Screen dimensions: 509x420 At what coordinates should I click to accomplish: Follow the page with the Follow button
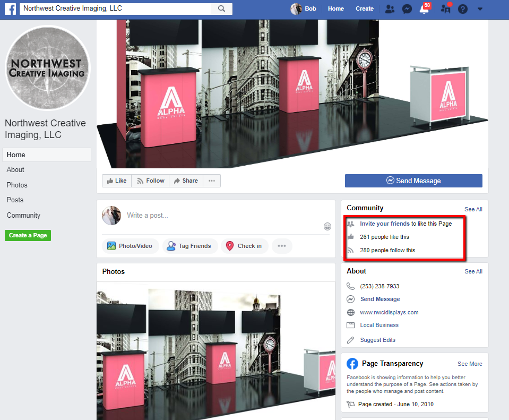point(150,181)
